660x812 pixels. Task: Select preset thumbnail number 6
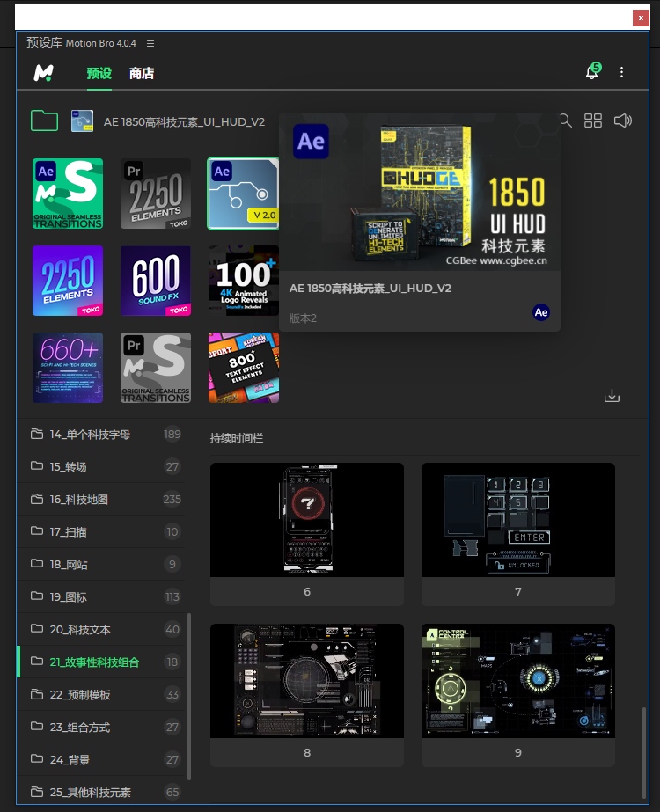coord(307,534)
